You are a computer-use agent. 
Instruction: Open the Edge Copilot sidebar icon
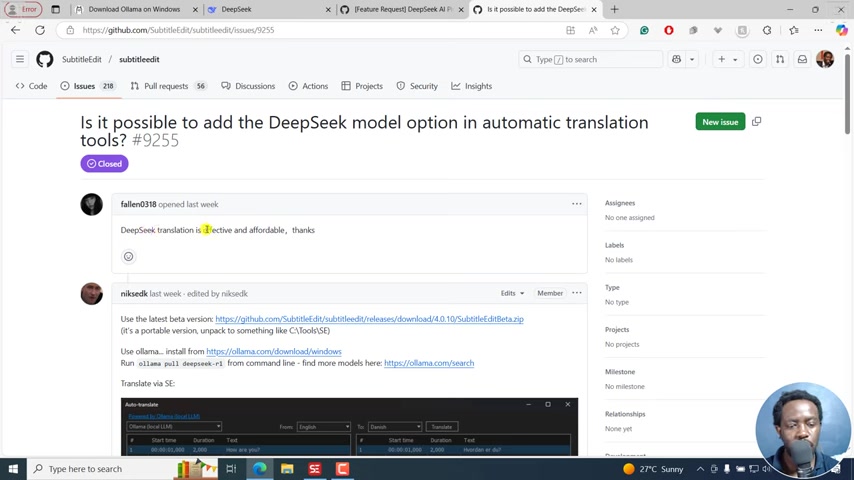click(x=841, y=31)
